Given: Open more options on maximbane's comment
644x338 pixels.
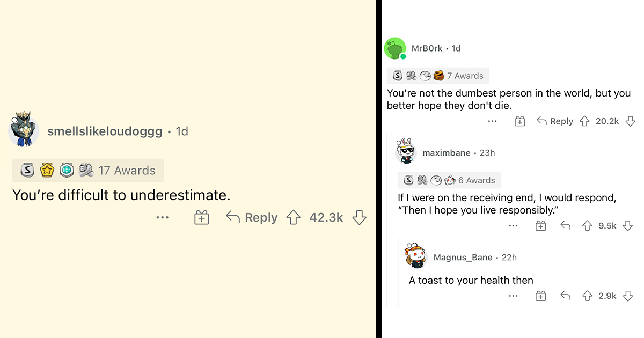Looking at the screenshot, I should point(513,226).
